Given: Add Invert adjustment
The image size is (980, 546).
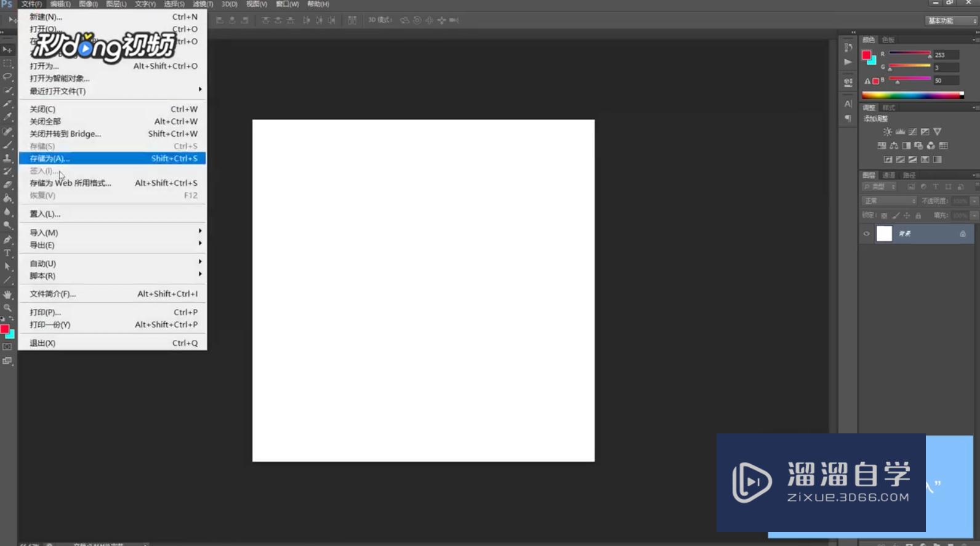Looking at the screenshot, I should [888, 159].
